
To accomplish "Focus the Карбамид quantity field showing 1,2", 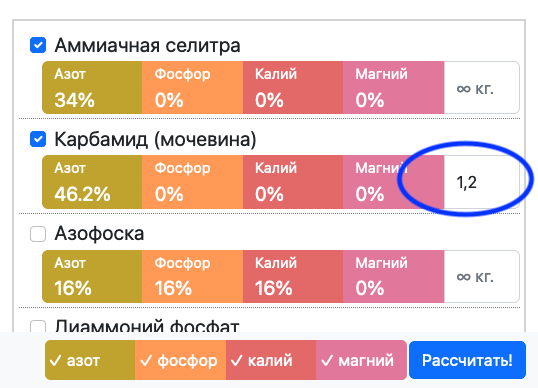I will [x=482, y=182].
